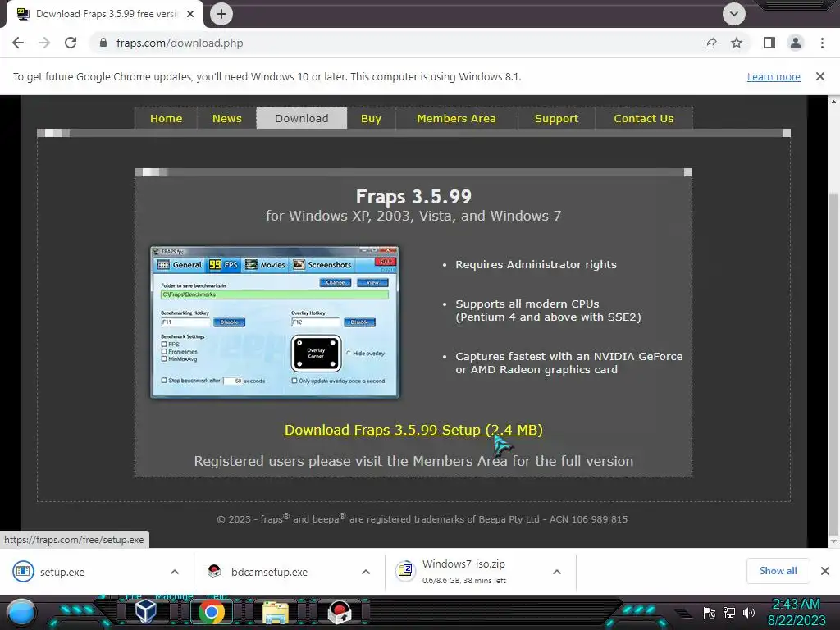The height and width of the screenshot is (630, 840).
Task: Click Download Fraps 3.5.99 Setup link
Action: coord(413,430)
